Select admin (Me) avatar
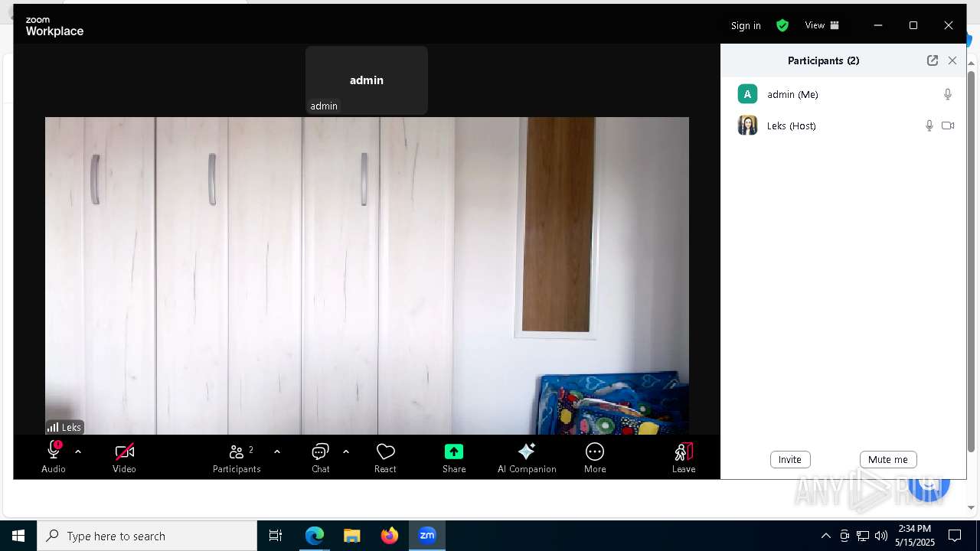The width and height of the screenshot is (980, 551). coord(747,94)
